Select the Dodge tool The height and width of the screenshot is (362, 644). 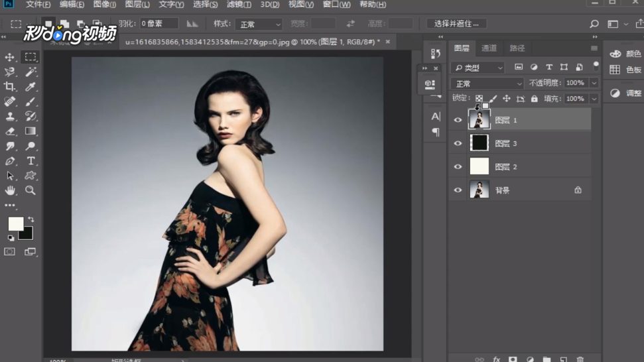pyautogui.click(x=30, y=146)
